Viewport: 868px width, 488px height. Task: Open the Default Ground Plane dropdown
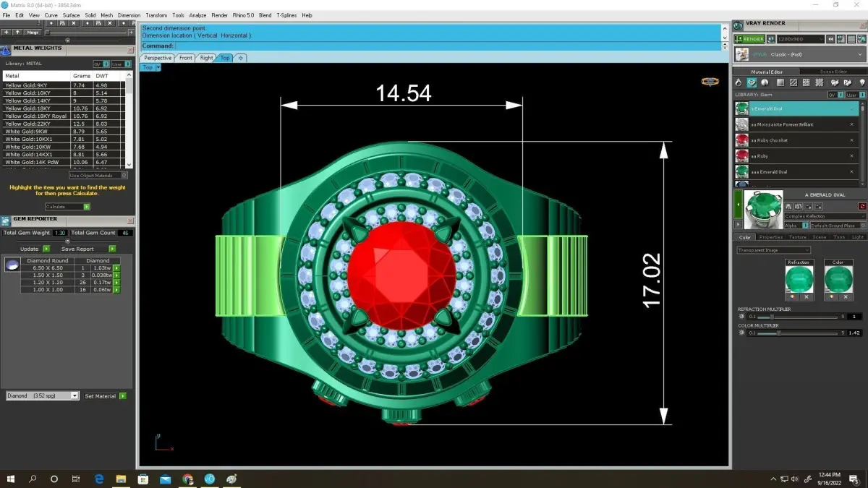tap(838, 226)
